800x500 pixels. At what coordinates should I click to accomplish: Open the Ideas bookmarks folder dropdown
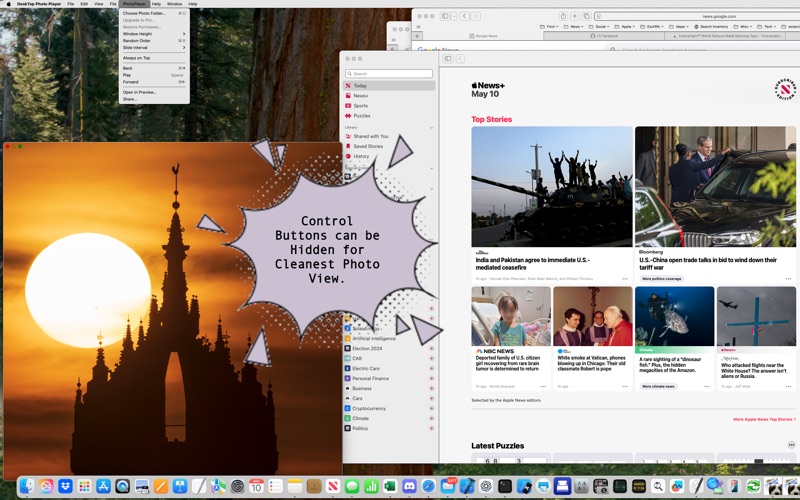679,27
